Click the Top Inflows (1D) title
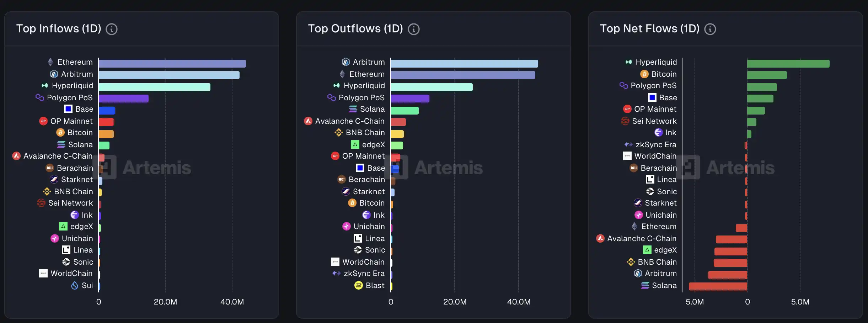The width and height of the screenshot is (868, 323). [59, 29]
